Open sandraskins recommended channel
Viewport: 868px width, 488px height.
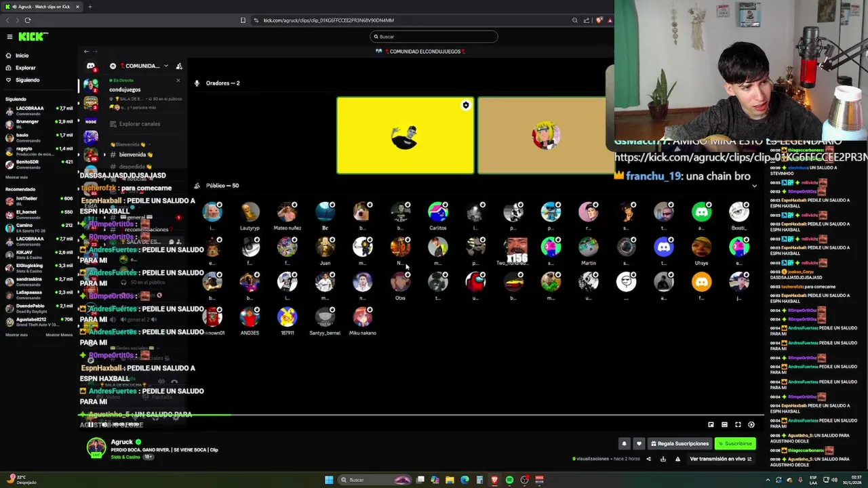tap(39, 281)
